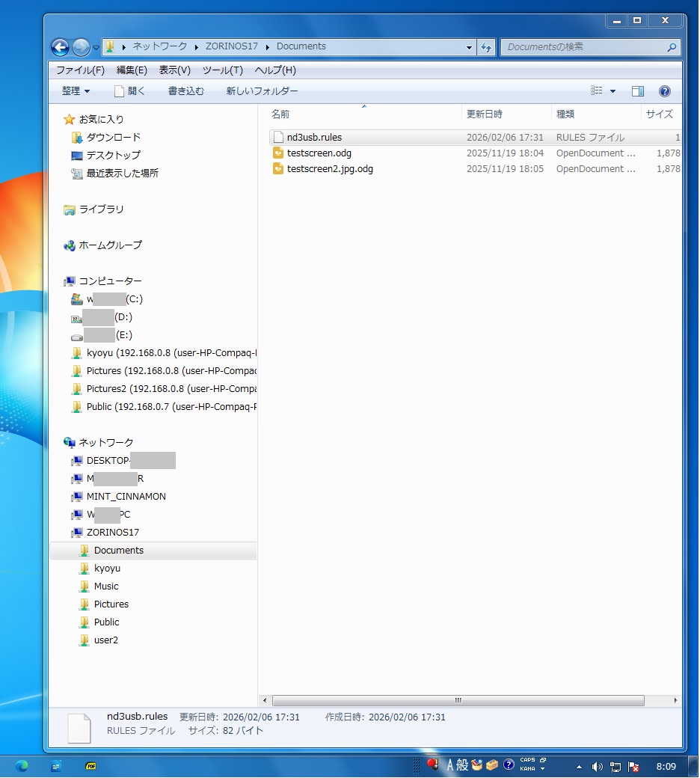Click the view mode icon in toolbar
Viewport: 700px width, 778px height.
597,91
